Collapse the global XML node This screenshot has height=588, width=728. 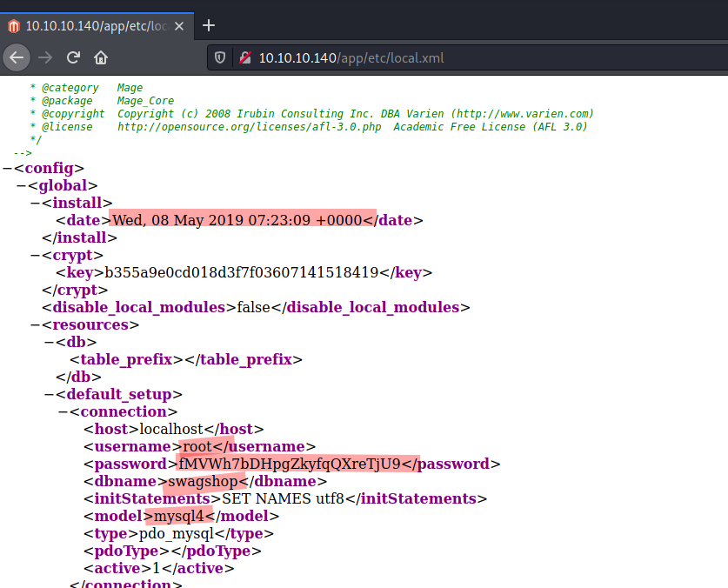pyautogui.click(x=22, y=186)
